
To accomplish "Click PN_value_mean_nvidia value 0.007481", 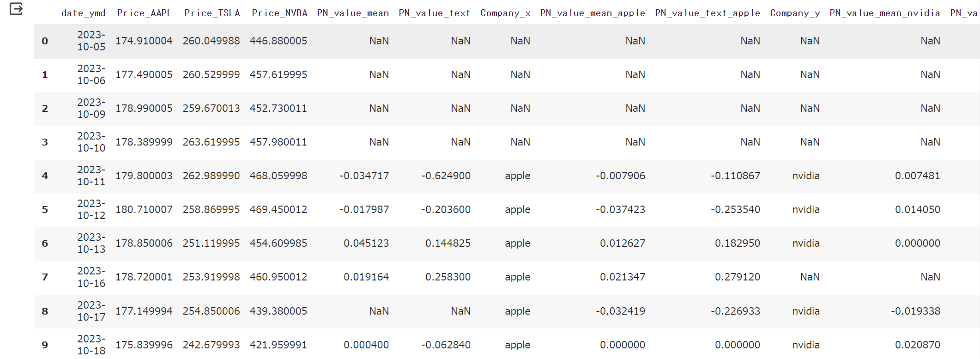I will coord(918,176).
